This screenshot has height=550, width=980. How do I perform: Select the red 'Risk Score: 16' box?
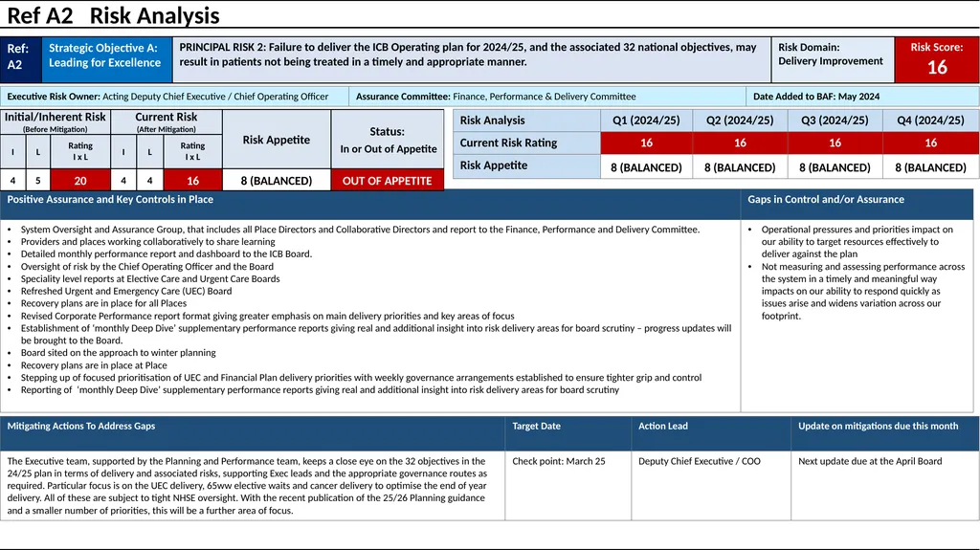(936, 59)
